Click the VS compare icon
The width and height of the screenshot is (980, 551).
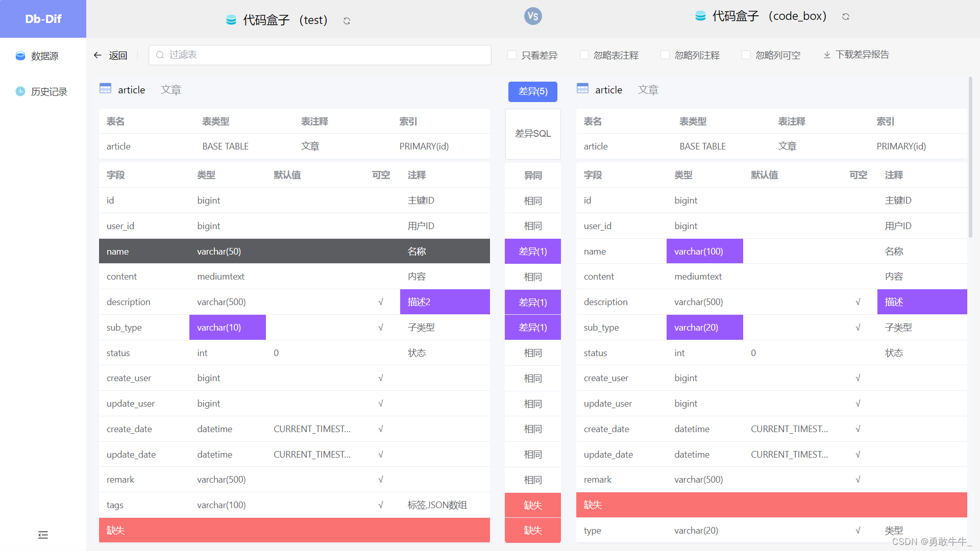click(533, 16)
